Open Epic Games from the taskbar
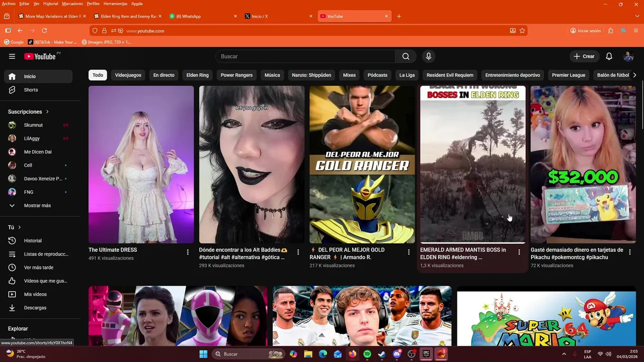The height and width of the screenshot is (362, 644). coord(426,354)
